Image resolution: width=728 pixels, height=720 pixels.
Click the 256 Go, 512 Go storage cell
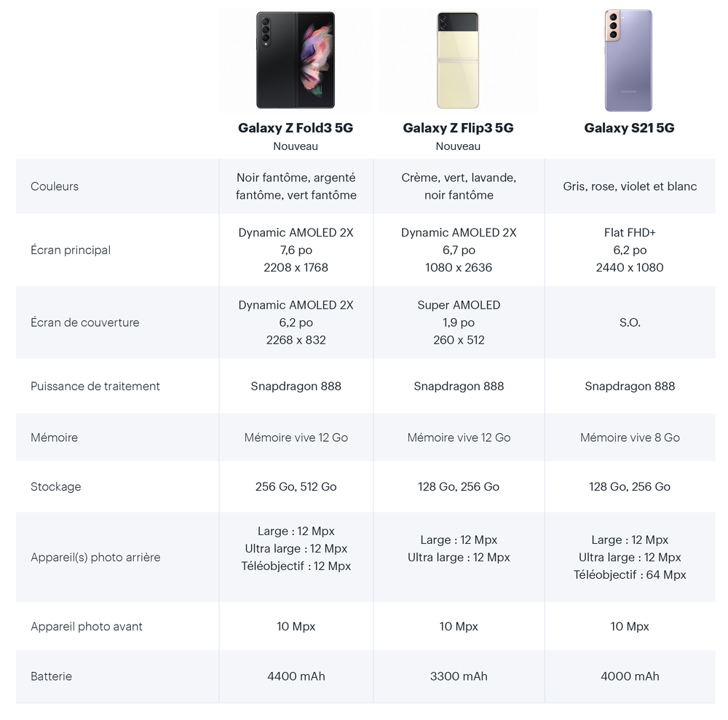coord(296,486)
